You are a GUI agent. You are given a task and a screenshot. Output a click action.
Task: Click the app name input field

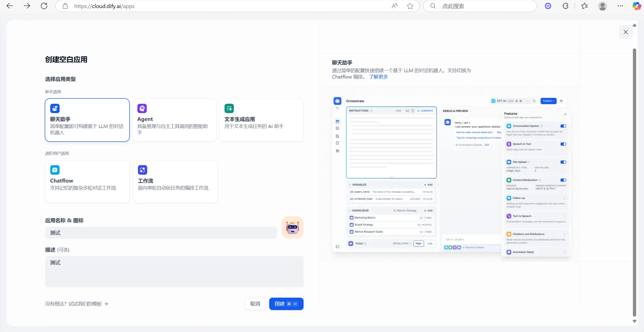point(161,233)
